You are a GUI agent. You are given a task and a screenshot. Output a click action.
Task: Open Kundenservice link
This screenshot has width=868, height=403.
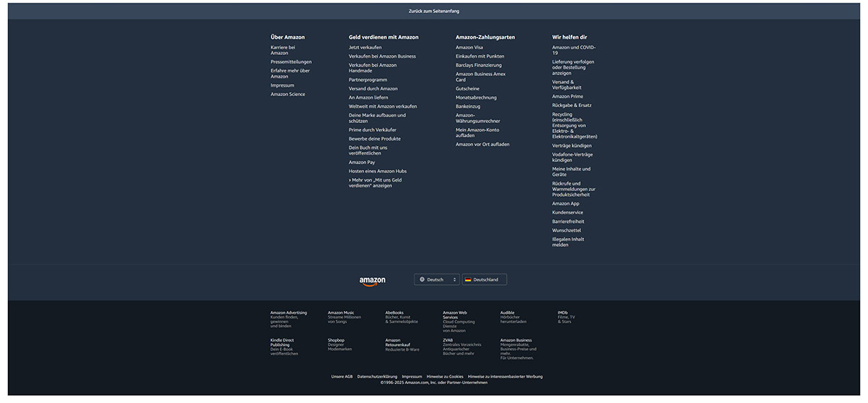(x=568, y=213)
